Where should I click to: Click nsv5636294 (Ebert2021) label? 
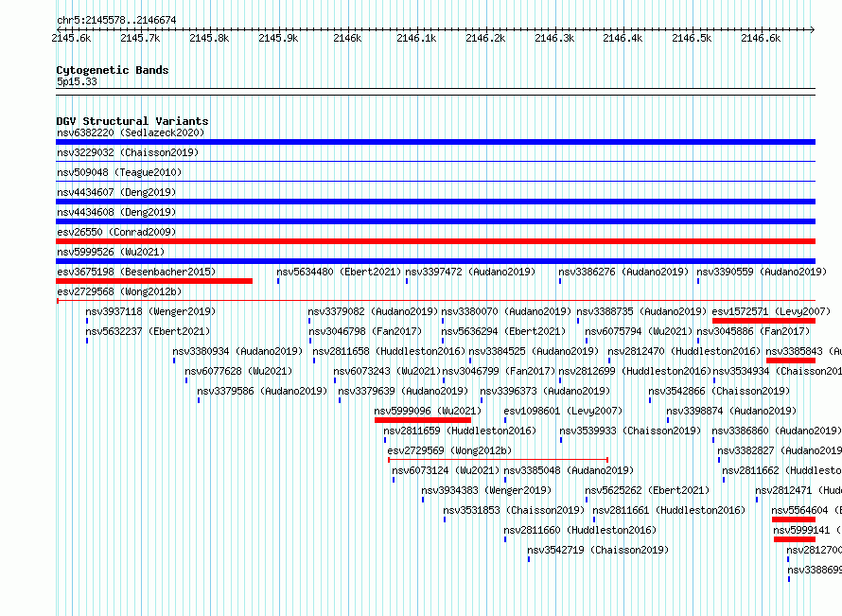click(503, 331)
